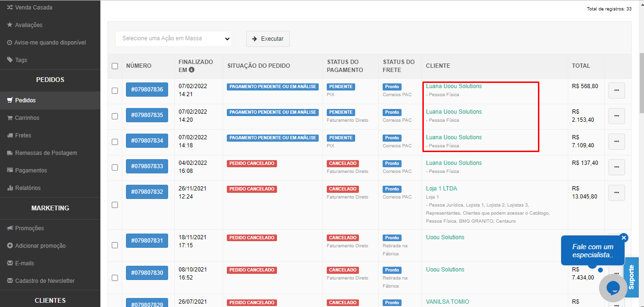Image resolution: width=644 pixels, height=307 pixels.
Task: Click the plus icon beside Adicionar promoção
Action: 10,246
